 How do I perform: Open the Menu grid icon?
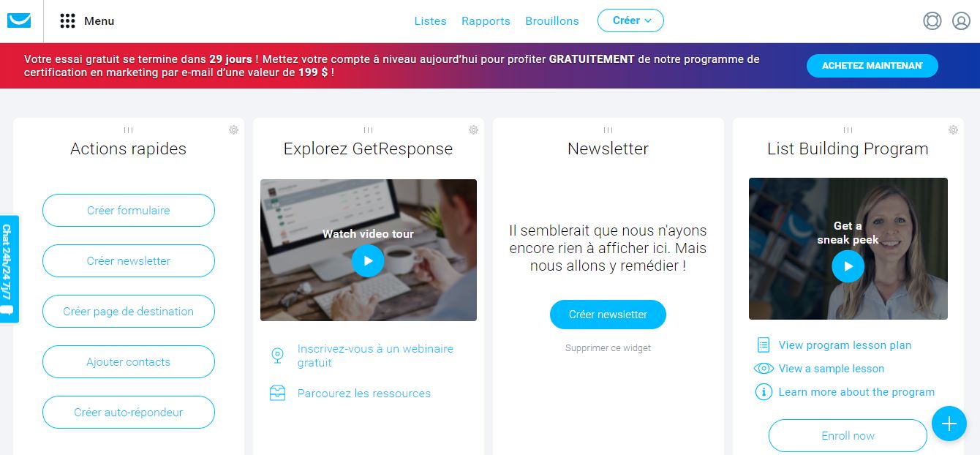(x=68, y=21)
